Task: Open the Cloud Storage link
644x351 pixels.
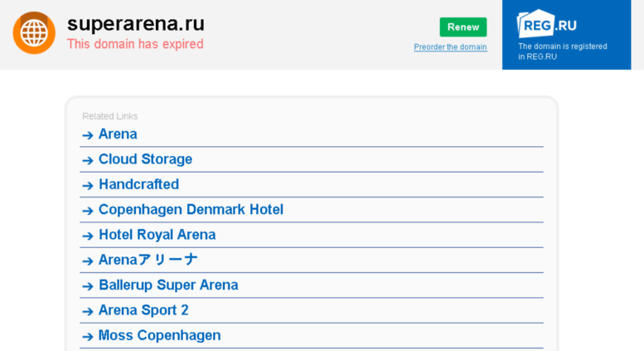Action: coord(145,159)
